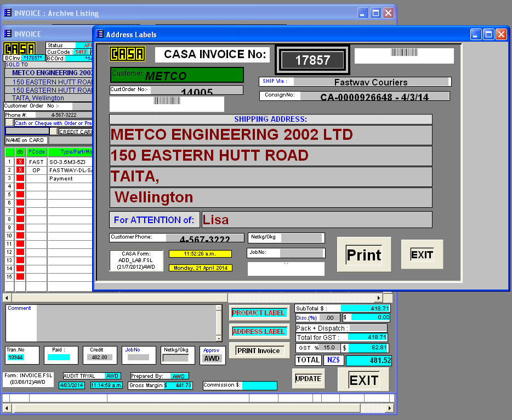Toggle red db box on row 5
Image resolution: width=512 pixels, height=420 pixels.
pos(20,194)
